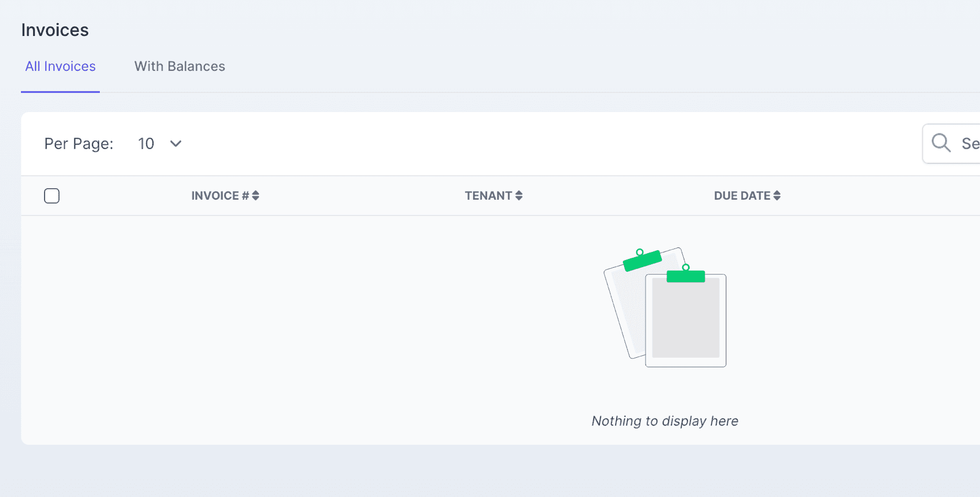The height and width of the screenshot is (497, 980).
Task: Switch to the All Invoices tab
Action: point(60,67)
